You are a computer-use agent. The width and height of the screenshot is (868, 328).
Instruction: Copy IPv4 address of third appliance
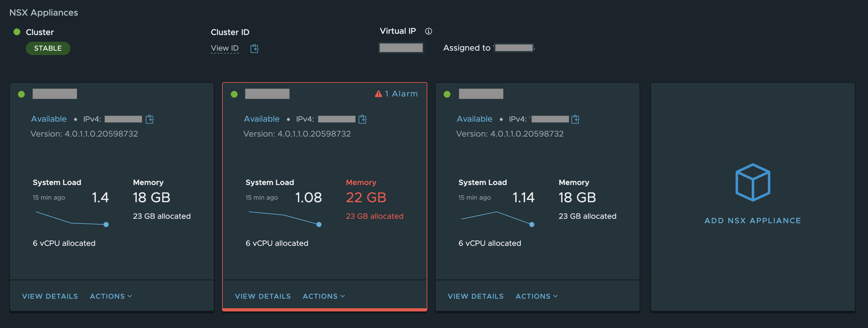coord(575,119)
